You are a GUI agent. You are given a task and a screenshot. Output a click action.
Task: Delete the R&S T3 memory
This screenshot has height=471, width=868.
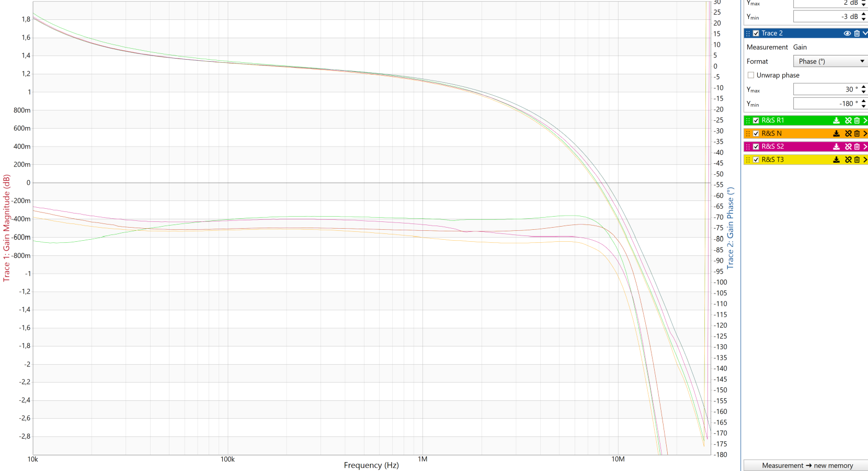coord(856,160)
